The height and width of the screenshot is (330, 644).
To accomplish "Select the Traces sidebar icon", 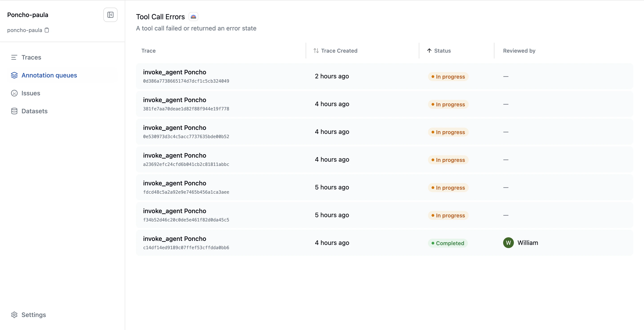I will coord(14,57).
